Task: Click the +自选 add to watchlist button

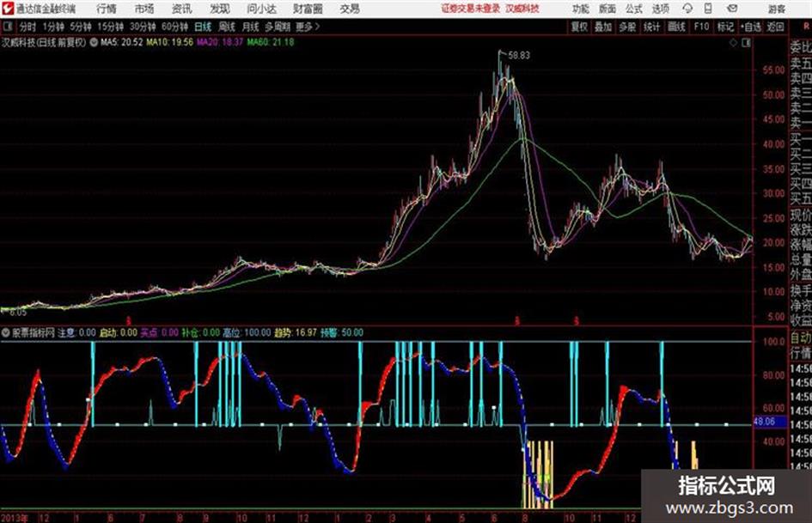Action: tap(750, 27)
